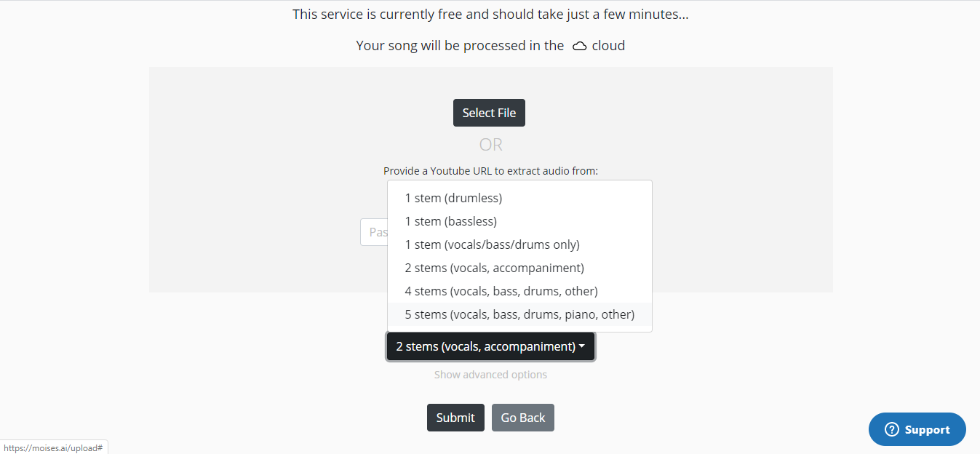Viewport: 980px width, 454px height.
Task: Click the YouTube URL paste field
Action: (373, 233)
